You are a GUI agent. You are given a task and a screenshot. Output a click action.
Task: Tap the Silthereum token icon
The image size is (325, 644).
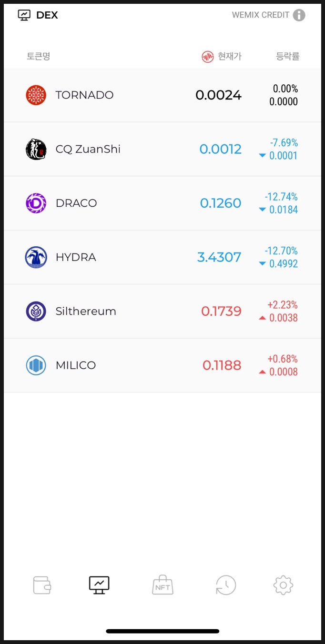(x=36, y=312)
